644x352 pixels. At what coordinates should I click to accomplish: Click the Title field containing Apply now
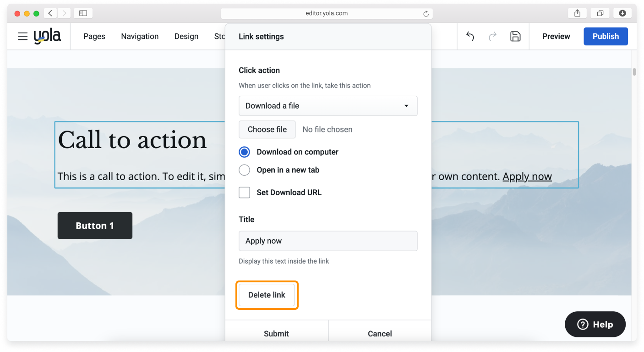pos(328,241)
